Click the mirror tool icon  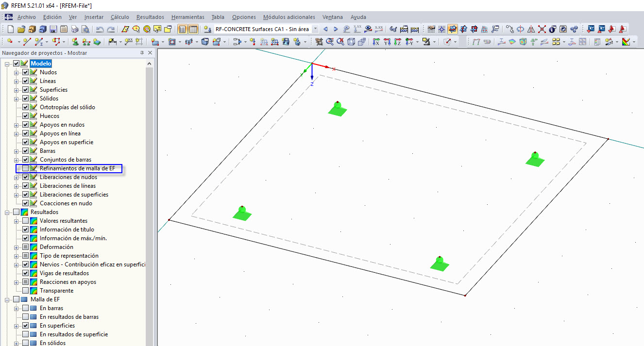click(x=531, y=29)
